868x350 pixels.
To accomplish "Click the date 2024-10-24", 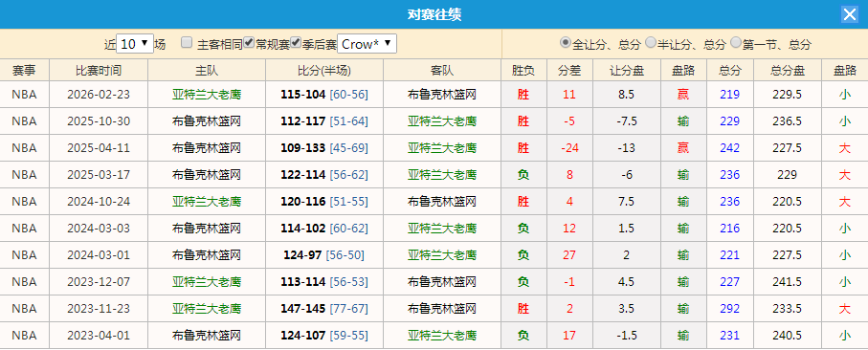I will tap(99, 202).
